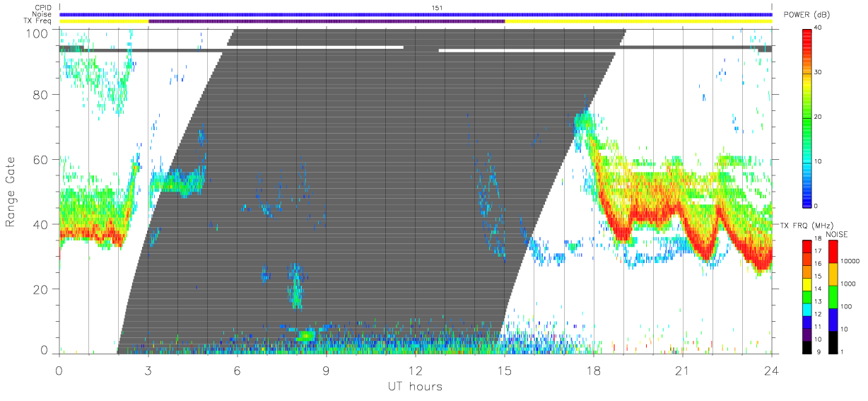Click the 18 tick label on UT hours axis
The image size is (868, 401).
point(594,370)
